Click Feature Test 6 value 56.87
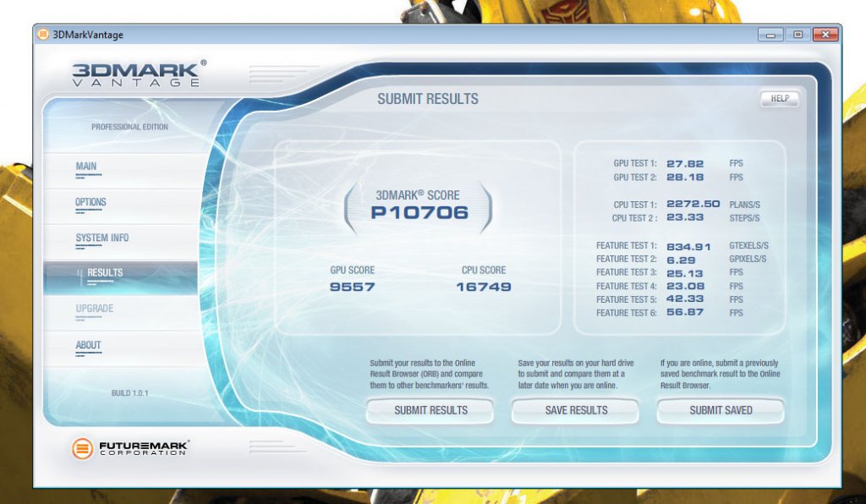Screen dimensions: 866x504 click(685, 312)
